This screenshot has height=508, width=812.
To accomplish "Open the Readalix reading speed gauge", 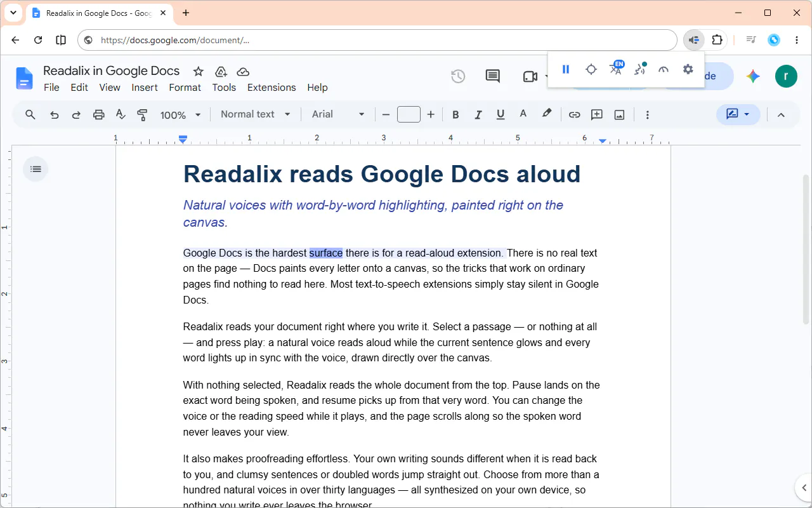I will pos(664,69).
